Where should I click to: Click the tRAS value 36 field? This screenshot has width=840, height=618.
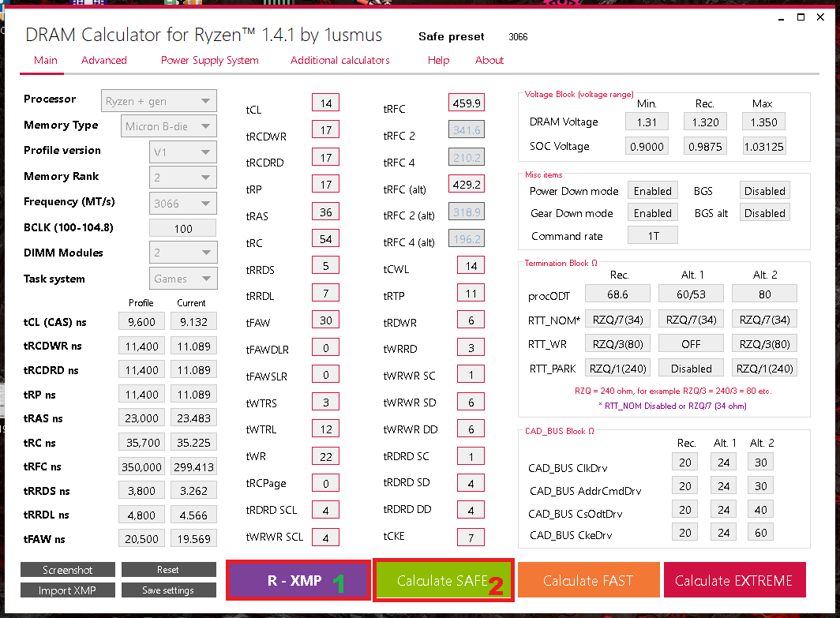pyautogui.click(x=326, y=212)
